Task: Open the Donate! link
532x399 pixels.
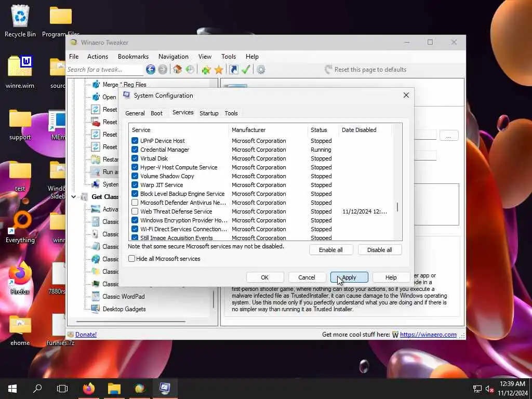Action: [x=86, y=335]
